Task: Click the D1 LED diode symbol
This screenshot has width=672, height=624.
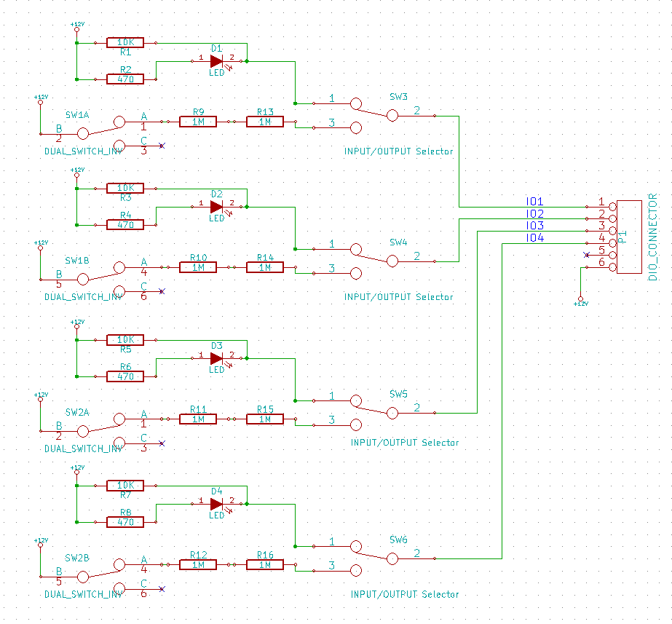Action: tap(216, 61)
